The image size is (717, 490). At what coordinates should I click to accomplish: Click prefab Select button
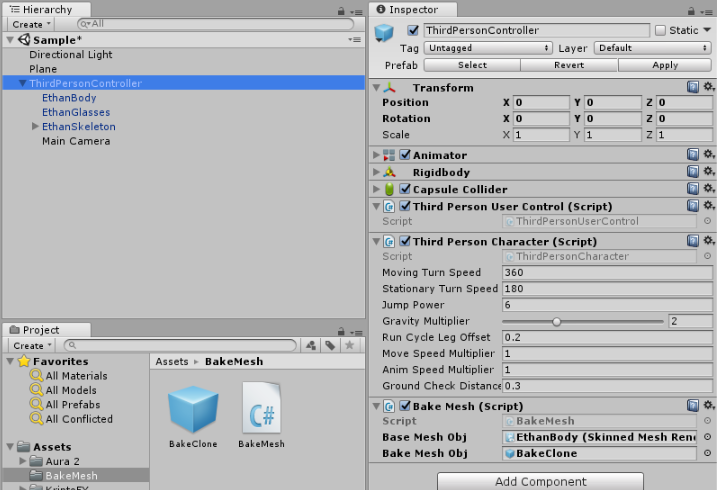[x=472, y=65]
